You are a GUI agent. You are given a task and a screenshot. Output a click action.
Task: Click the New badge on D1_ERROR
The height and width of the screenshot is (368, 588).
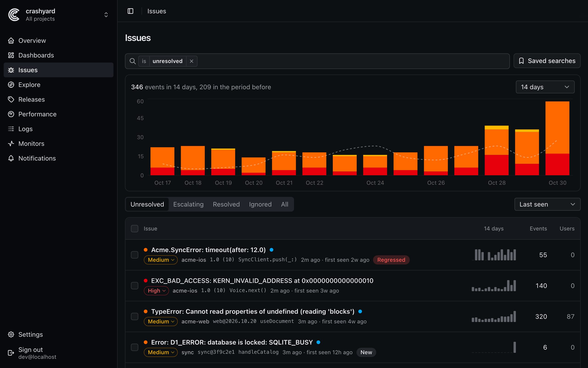pos(366,352)
